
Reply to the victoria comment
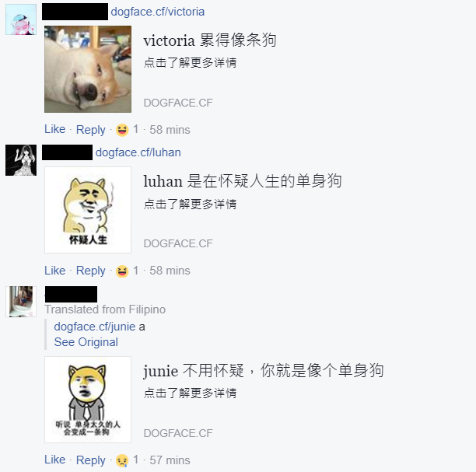(x=91, y=130)
